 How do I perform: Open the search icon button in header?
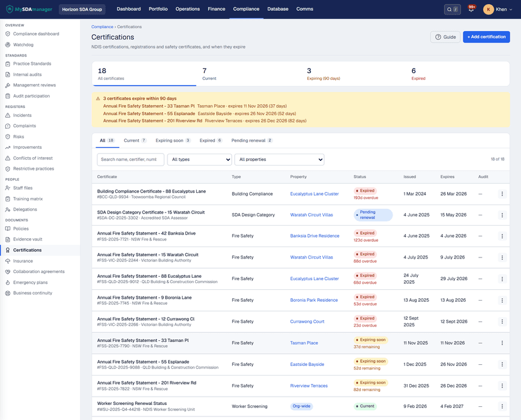452,9
